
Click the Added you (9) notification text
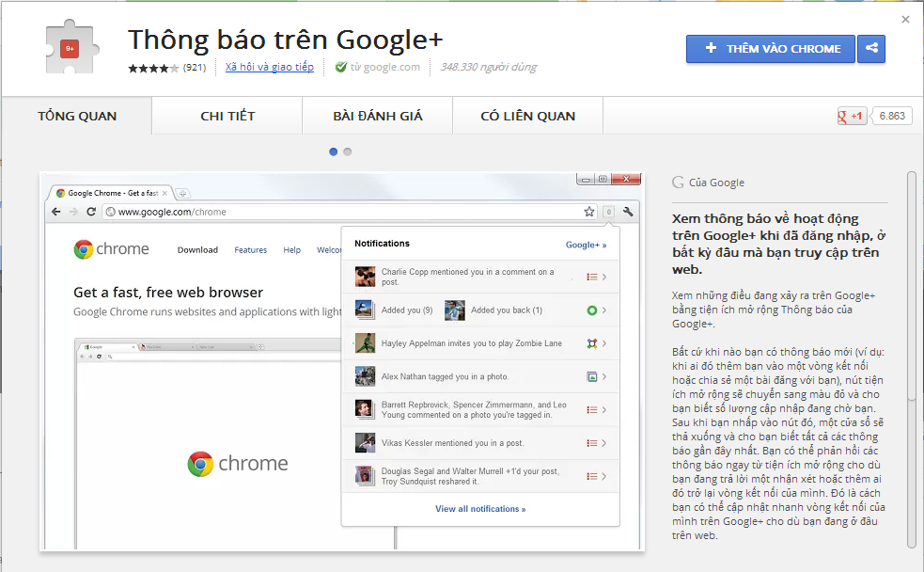(407, 310)
